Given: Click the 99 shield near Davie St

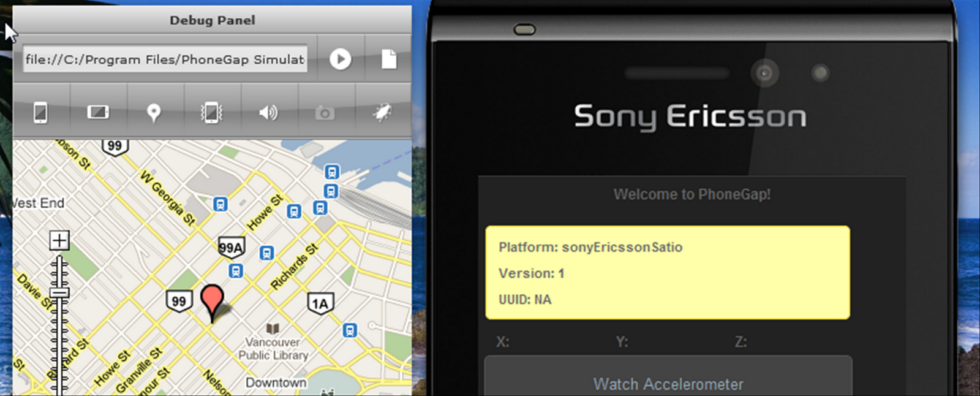Looking at the screenshot, I should (179, 302).
